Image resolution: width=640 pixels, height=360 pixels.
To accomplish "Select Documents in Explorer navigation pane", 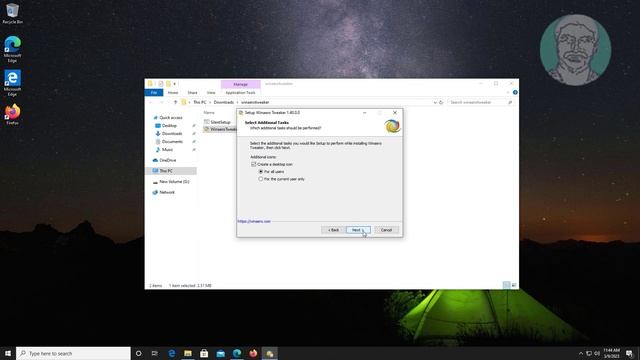I will (x=172, y=142).
